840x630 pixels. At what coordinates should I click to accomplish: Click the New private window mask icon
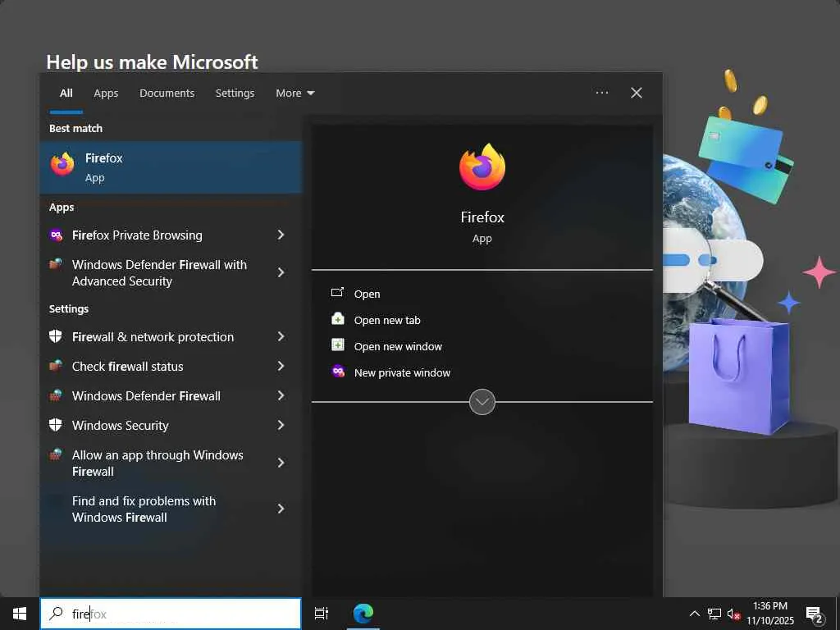click(338, 372)
